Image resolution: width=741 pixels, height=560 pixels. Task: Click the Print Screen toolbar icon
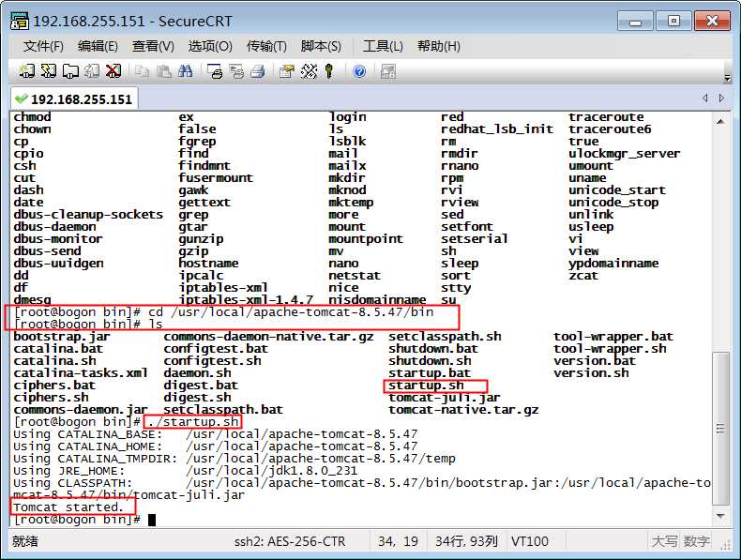pos(215,71)
